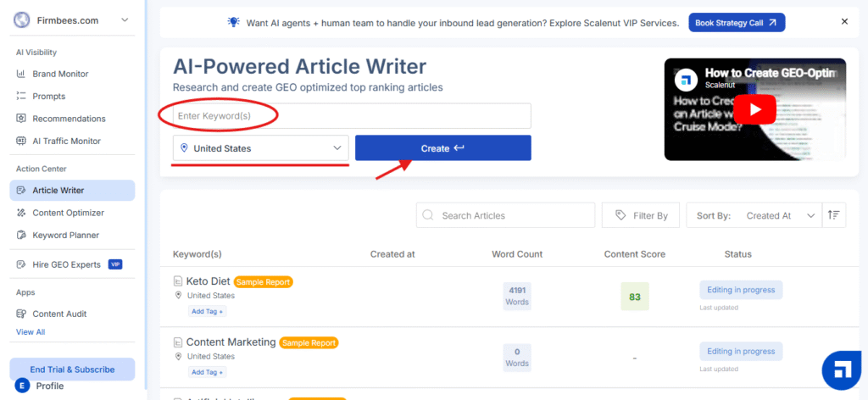Click the Scalenut channel logo on the video

tap(687, 79)
